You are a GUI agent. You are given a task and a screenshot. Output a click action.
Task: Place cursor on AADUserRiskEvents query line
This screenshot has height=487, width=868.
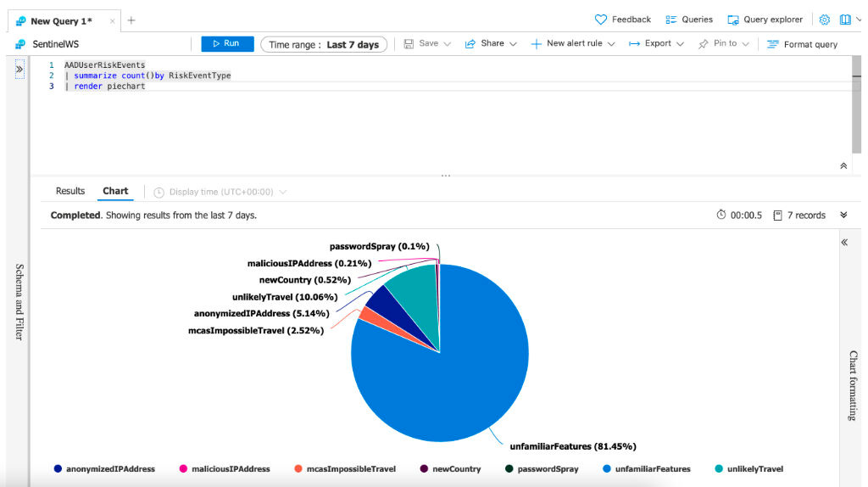pyautogui.click(x=104, y=64)
